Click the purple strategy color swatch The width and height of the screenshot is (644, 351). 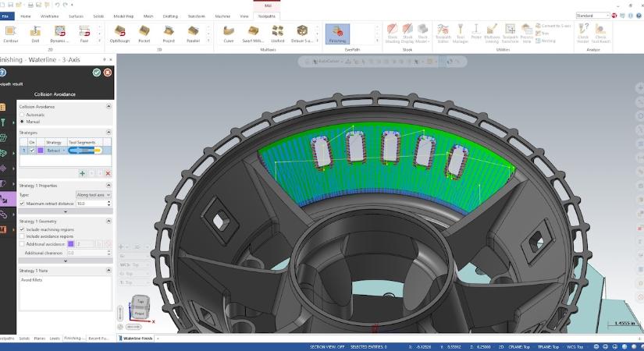[41, 150]
